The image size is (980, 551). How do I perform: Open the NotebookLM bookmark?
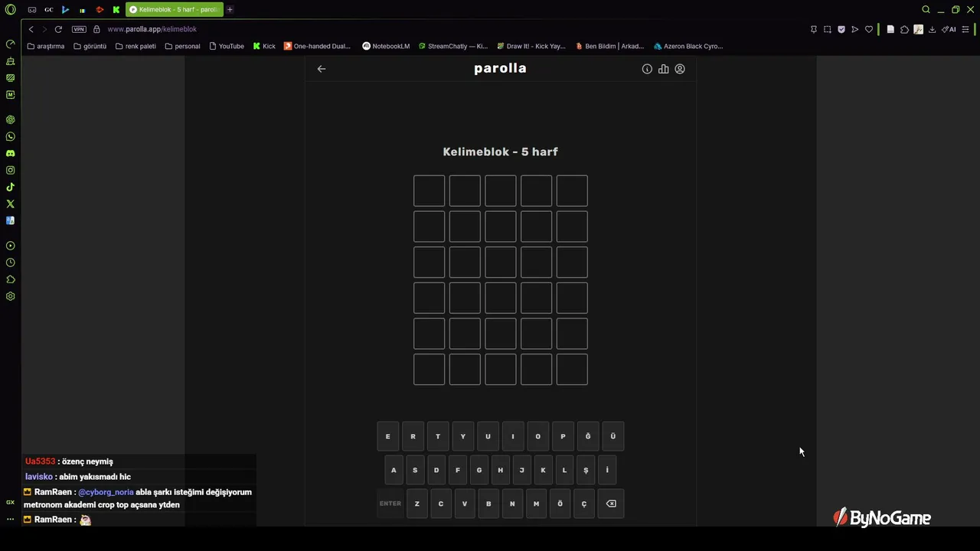386,46
